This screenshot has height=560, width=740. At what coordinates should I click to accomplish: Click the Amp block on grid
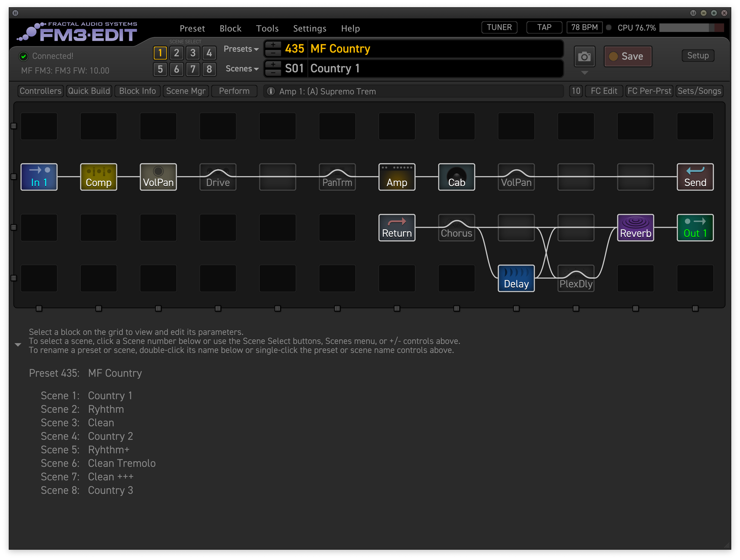tap(397, 177)
